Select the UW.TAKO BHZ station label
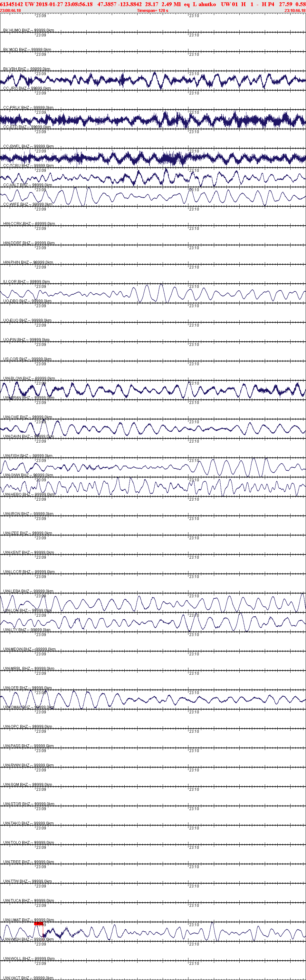The image size is (306, 980). tap(29, 823)
